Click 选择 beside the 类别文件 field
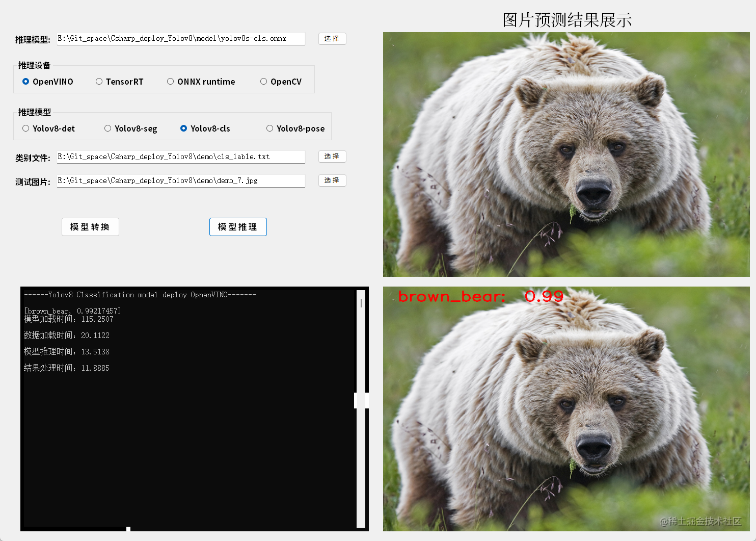Image resolution: width=756 pixels, height=541 pixels. (332, 157)
